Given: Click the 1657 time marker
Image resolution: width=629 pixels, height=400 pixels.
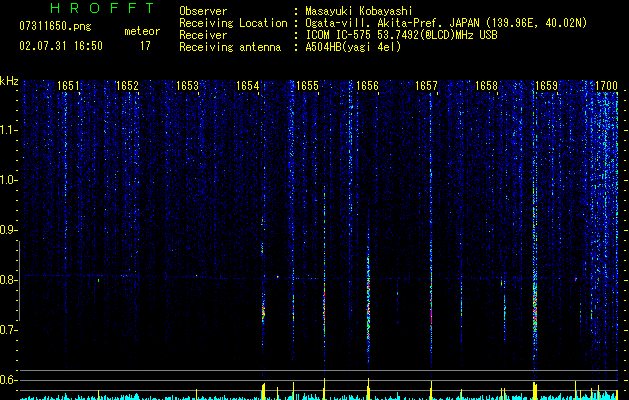Looking at the screenshot, I should pyautogui.click(x=426, y=86).
